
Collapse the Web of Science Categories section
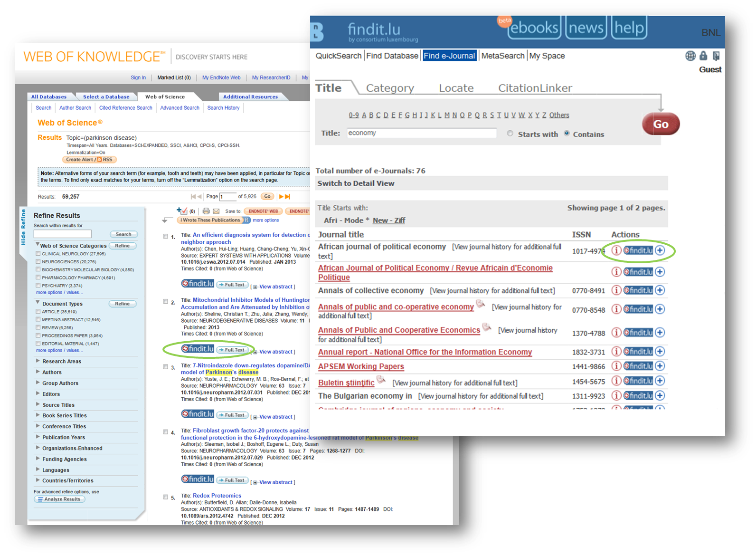tap(38, 245)
